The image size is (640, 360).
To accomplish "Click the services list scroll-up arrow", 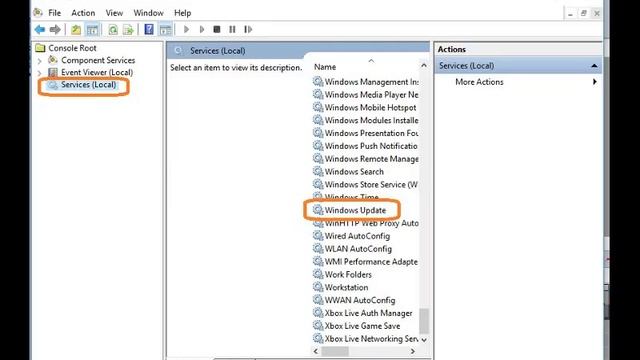I will click(x=424, y=66).
